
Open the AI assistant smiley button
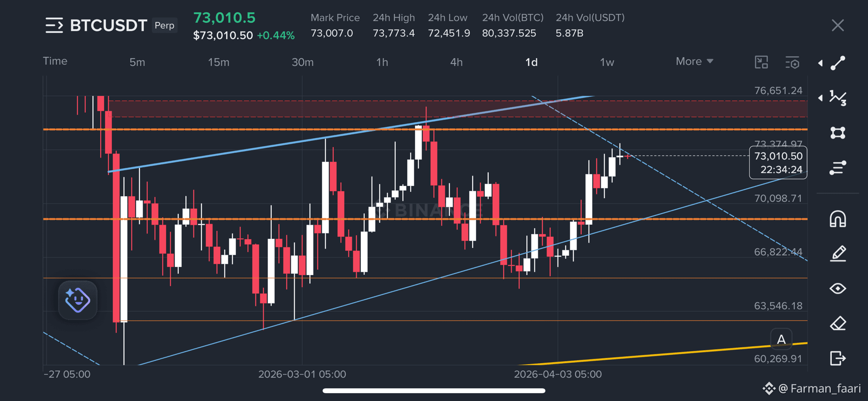tap(77, 300)
